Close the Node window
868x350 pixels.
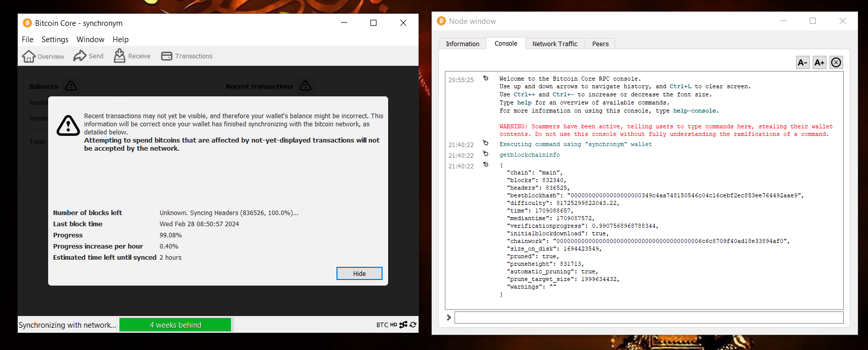pyautogui.click(x=843, y=21)
